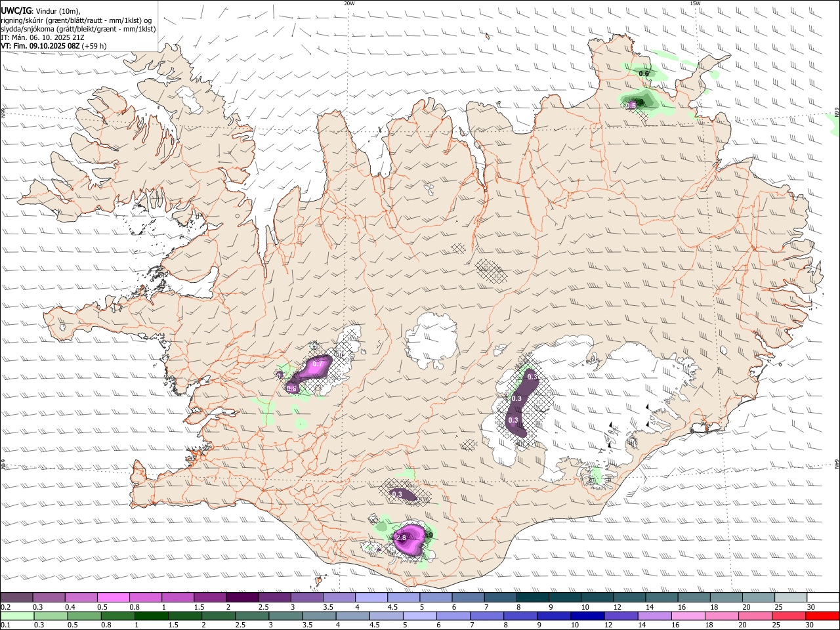Click the magenta precipitation blob labeled 2.8
Viewport: 840px width, 630px height.
pyautogui.click(x=411, y=539)
